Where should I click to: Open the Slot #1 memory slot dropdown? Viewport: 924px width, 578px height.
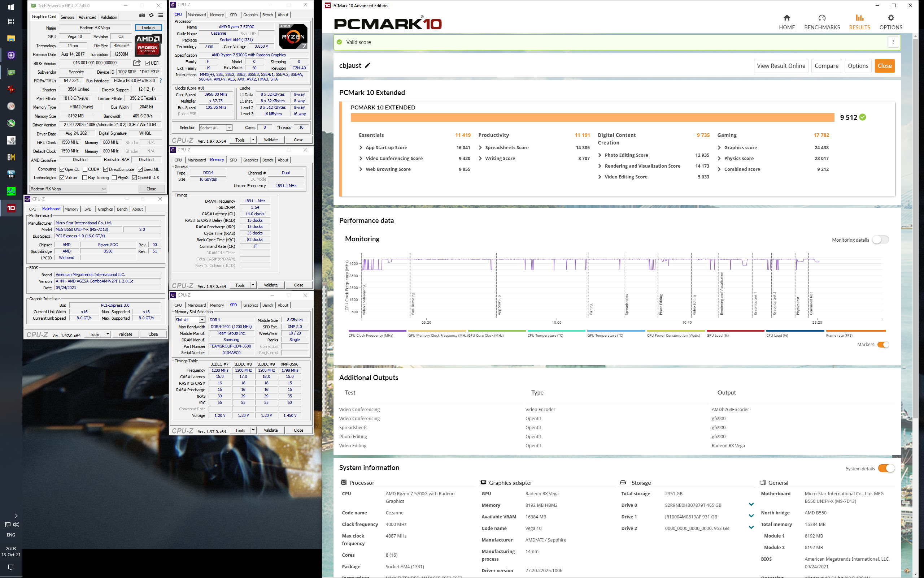(x=190, y=320)
